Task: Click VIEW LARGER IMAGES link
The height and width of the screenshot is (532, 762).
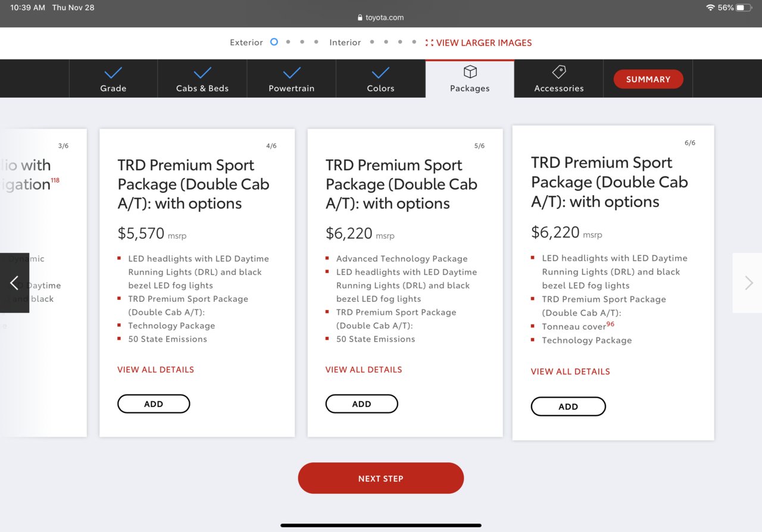Action: [479, 43]
